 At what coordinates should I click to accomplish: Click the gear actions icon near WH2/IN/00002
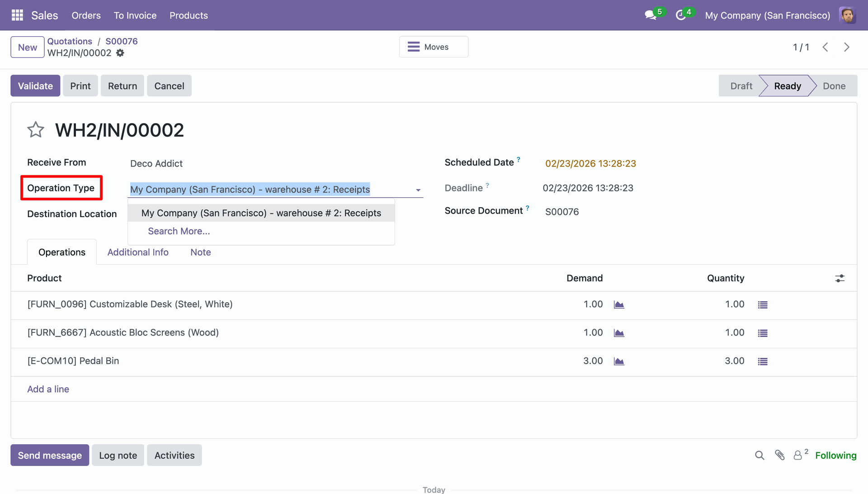(120, 53)
